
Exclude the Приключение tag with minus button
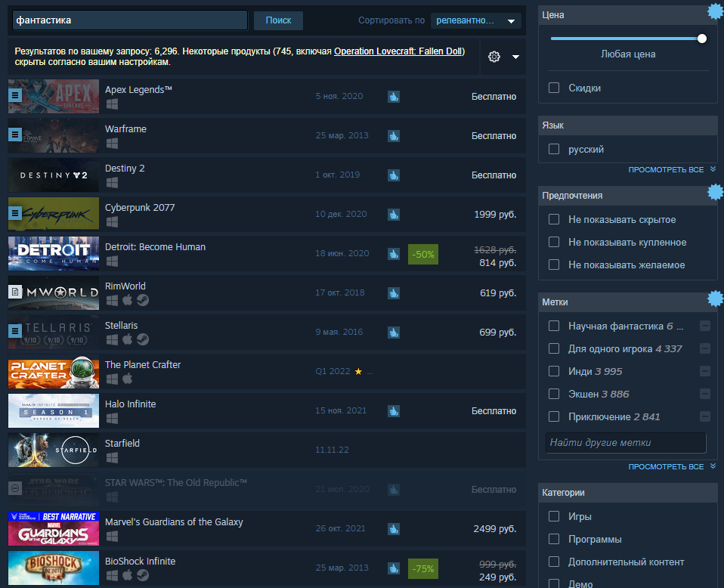705,416
